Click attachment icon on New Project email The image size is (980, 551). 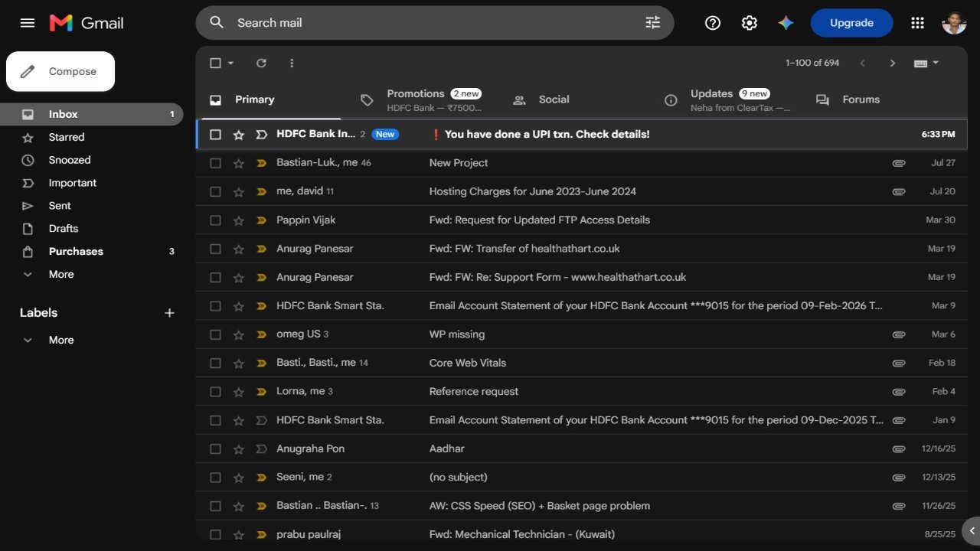point(899,163)
